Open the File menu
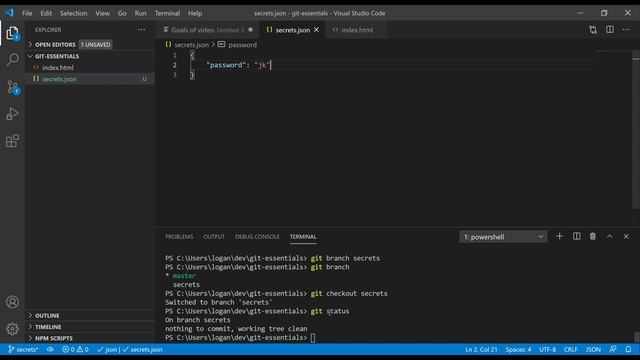 (x=27, y=13)
